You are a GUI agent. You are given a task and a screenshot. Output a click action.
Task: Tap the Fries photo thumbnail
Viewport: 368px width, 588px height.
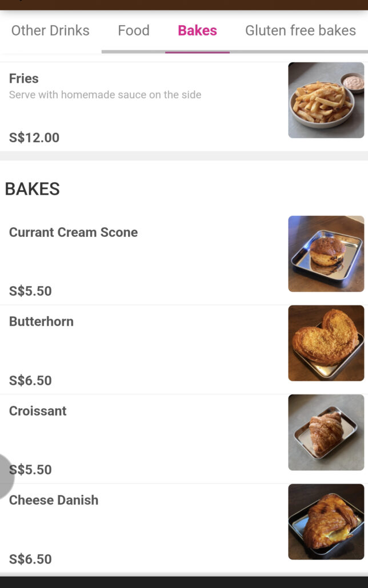click(326, 100)
